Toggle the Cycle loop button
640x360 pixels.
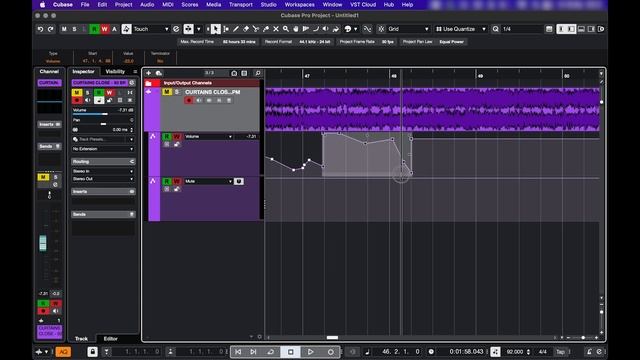point(271,351)
